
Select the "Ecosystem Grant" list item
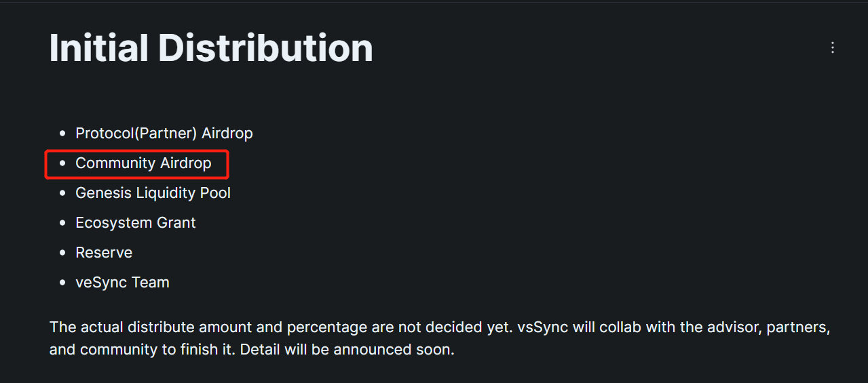(x=136, y=223)
